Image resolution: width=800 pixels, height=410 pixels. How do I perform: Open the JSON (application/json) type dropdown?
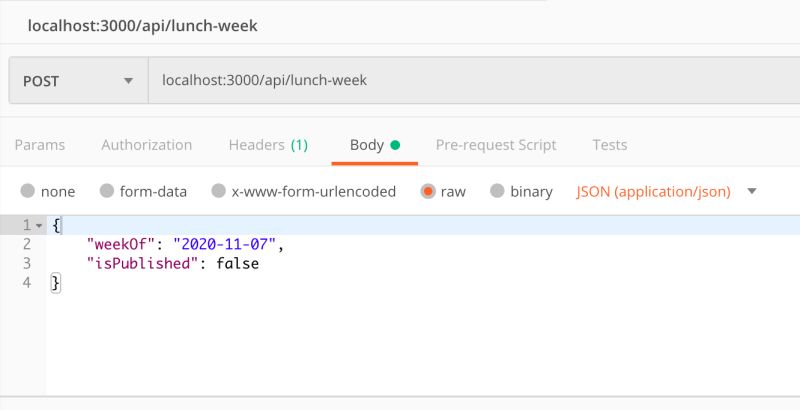pos(666,191)
